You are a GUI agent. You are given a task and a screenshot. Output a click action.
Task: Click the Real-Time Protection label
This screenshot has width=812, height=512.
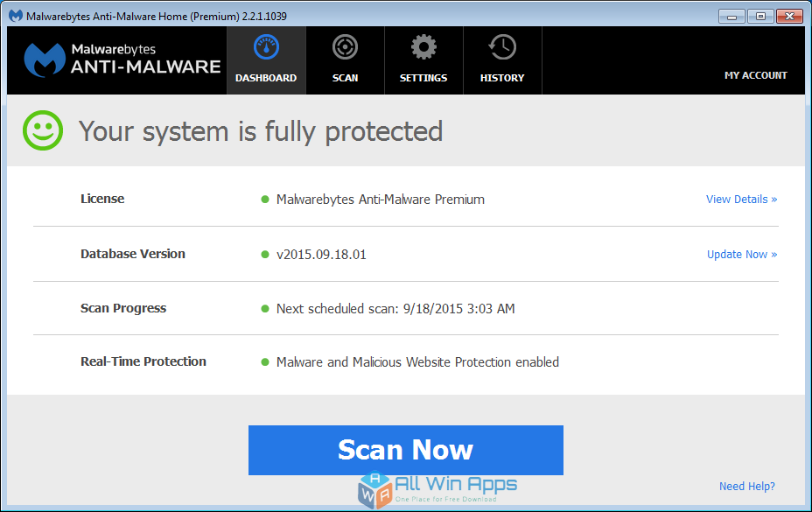143,361
